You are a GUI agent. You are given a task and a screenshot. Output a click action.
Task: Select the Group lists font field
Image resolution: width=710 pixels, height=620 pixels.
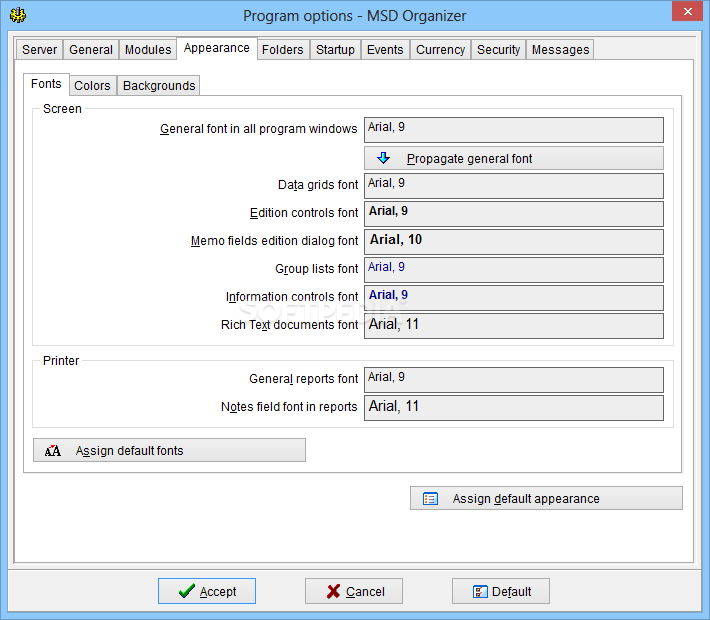514,270
